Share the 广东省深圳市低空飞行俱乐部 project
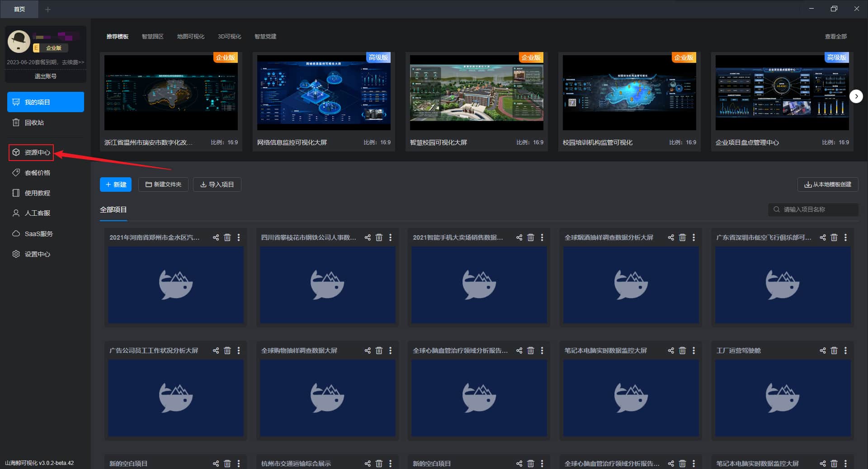Screen dimensions: 868x469 coord(823,237)
